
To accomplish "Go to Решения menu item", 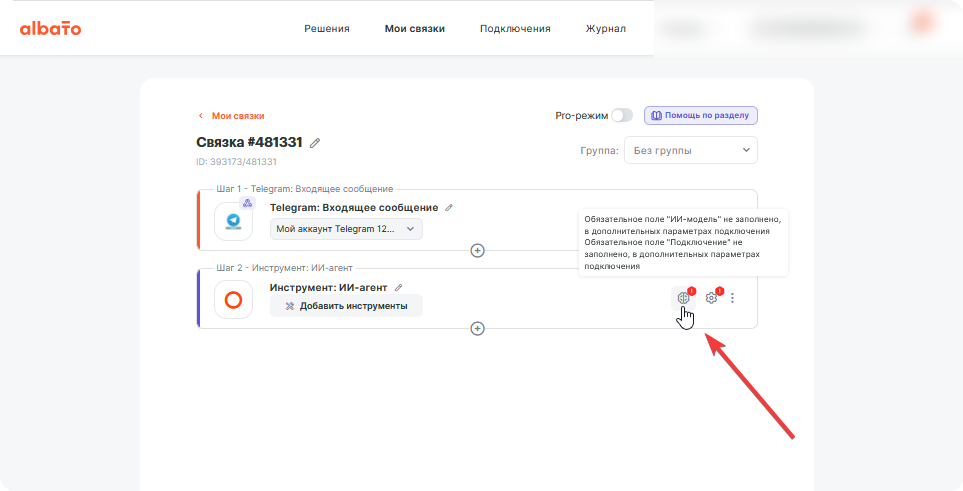I will [x=327, y=28].
